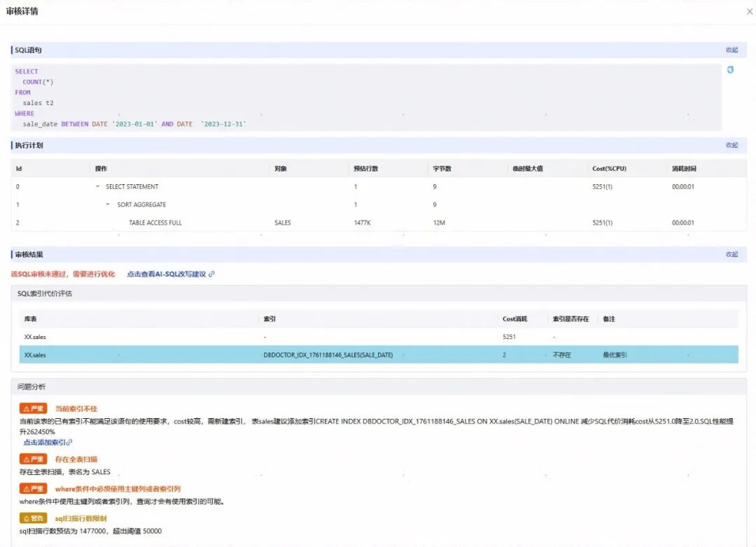The height and width of the screenshot is (547, 756).
Task: Click the 严重 badge beside 当前索引不佳
Action: 34,408
